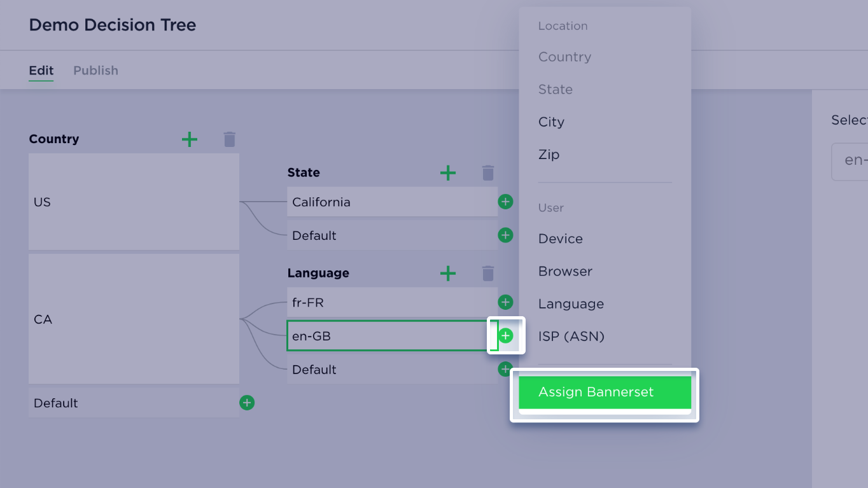Add branch to Language Default row

coord(505,368)
